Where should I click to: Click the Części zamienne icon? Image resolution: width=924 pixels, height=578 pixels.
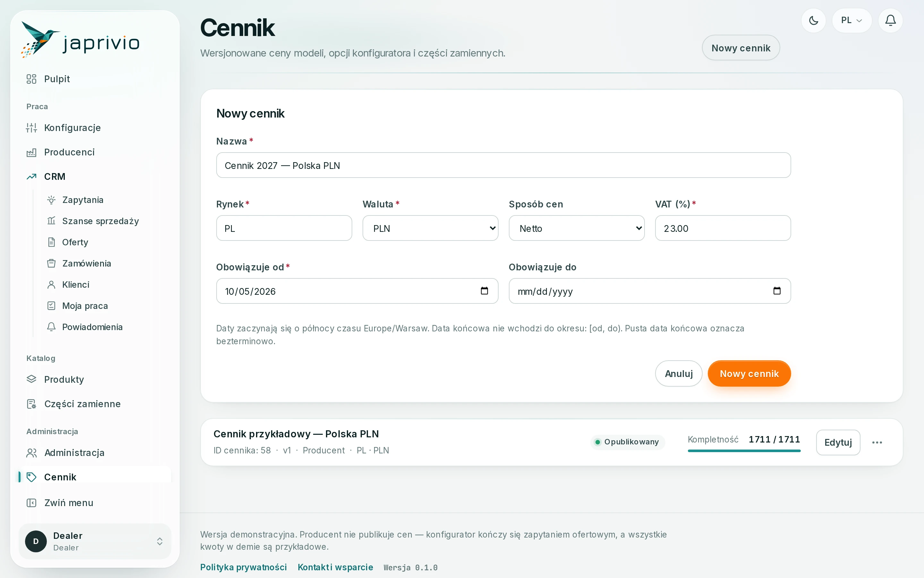[31, 404]
